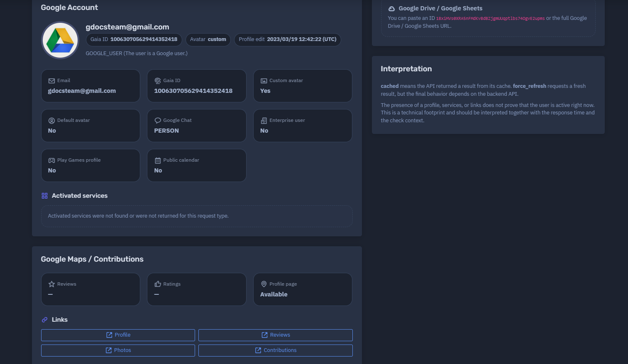The height and width of the screenshot is (364, 628).
Task: Click the GOOGLE_USER description text
Action: click(137, 53)
